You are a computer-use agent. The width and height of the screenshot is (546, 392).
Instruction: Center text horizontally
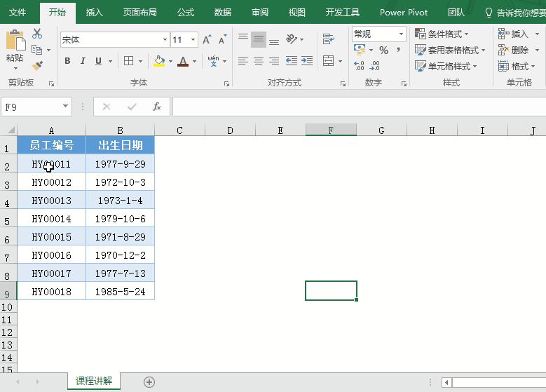259,61
